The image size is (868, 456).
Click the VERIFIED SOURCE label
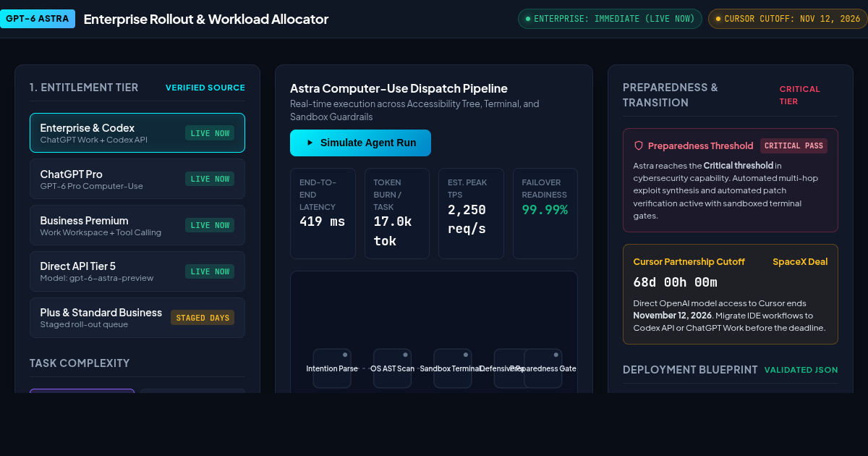point(205,88)
